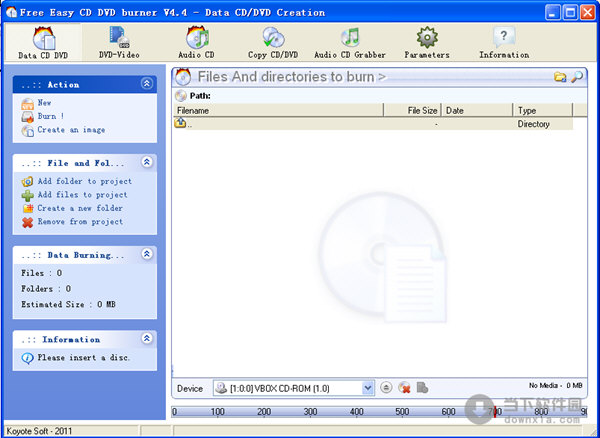Open the Audio CD Grabber
This screenshot has height=438, width=600.
click(x=350, y=42)
